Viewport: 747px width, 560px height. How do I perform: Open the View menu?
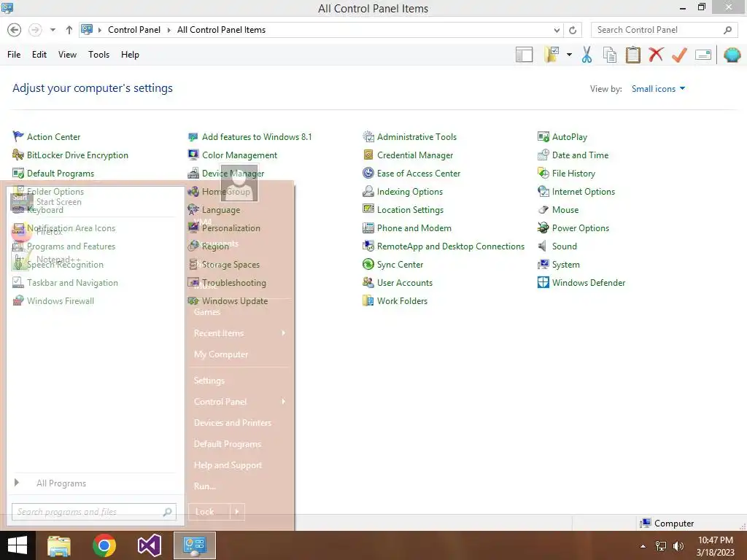tap(67, 54)
